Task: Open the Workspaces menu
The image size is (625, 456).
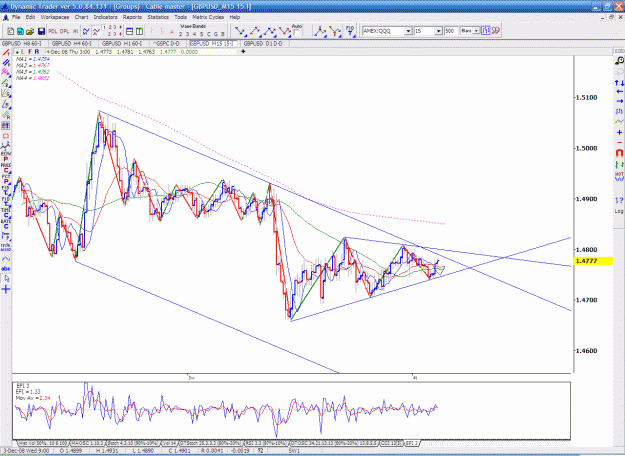Action: 55,17
